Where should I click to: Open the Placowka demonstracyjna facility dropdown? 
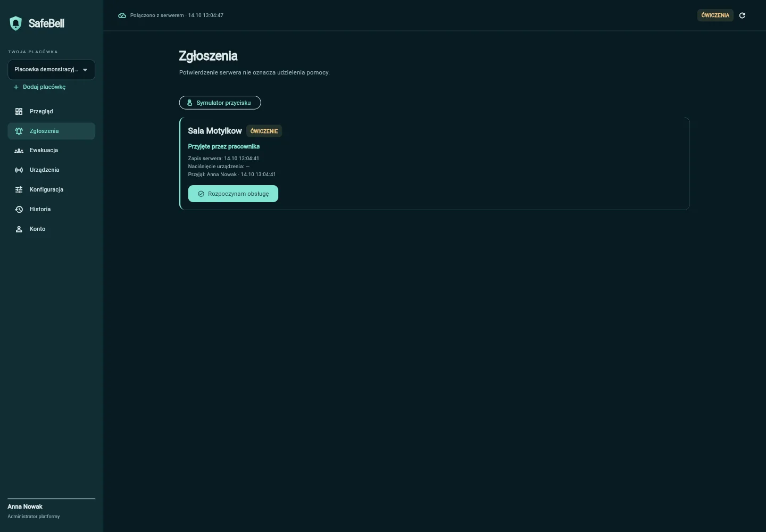coord(52,70)
